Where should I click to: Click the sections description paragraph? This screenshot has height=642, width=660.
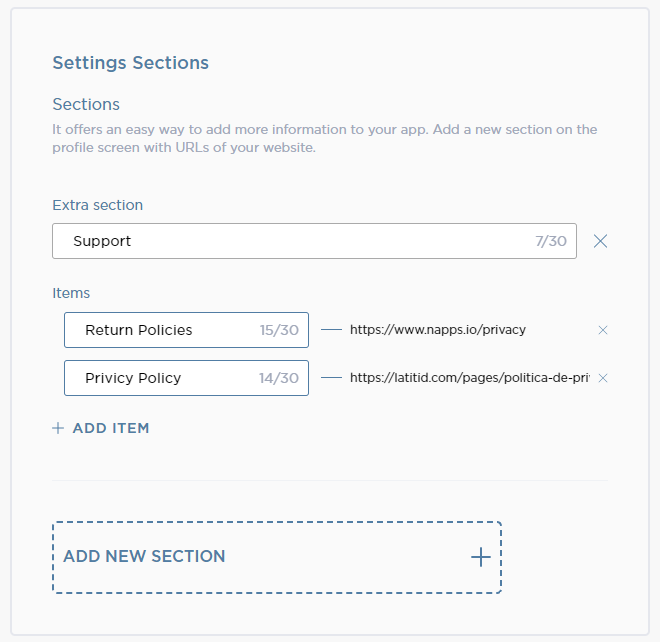click(x=324, y=138)
